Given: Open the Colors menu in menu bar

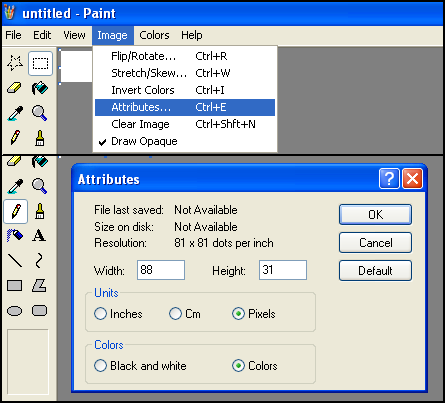Looking at the screenshot, I should [x=154, y=35].
